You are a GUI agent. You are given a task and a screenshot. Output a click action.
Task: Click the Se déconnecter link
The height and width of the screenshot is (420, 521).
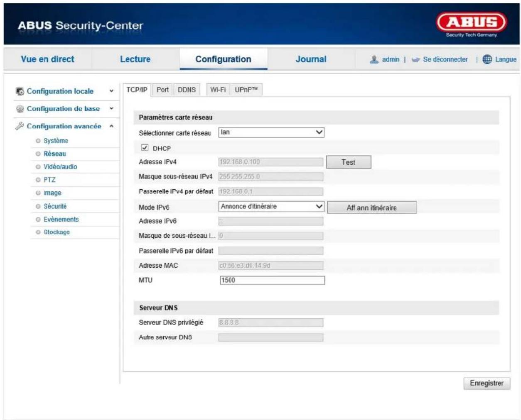click(x=445, y=59)
